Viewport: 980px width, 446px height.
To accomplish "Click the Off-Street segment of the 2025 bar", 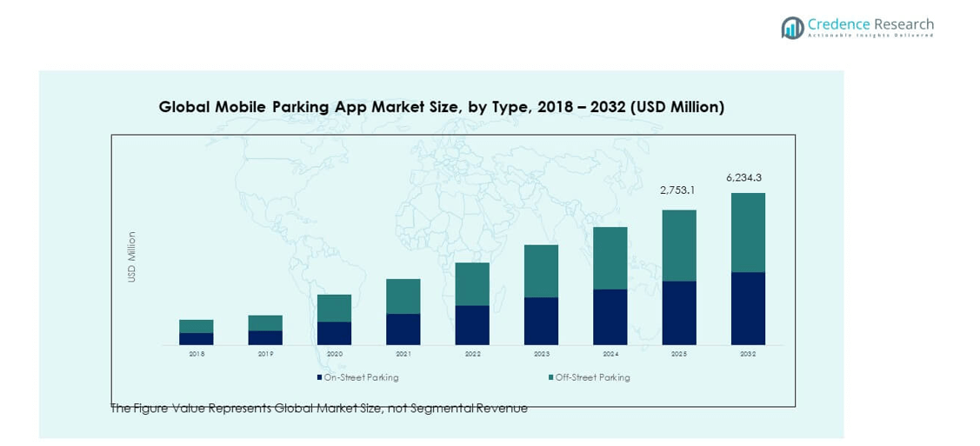I will (x=679, y=245).
